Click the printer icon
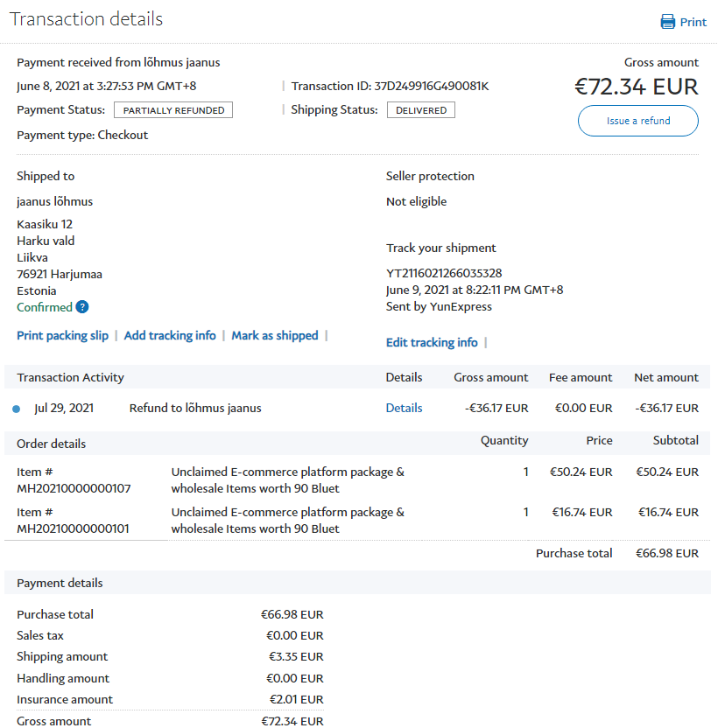Screen dimensions: 718x728 coord(668,22)
